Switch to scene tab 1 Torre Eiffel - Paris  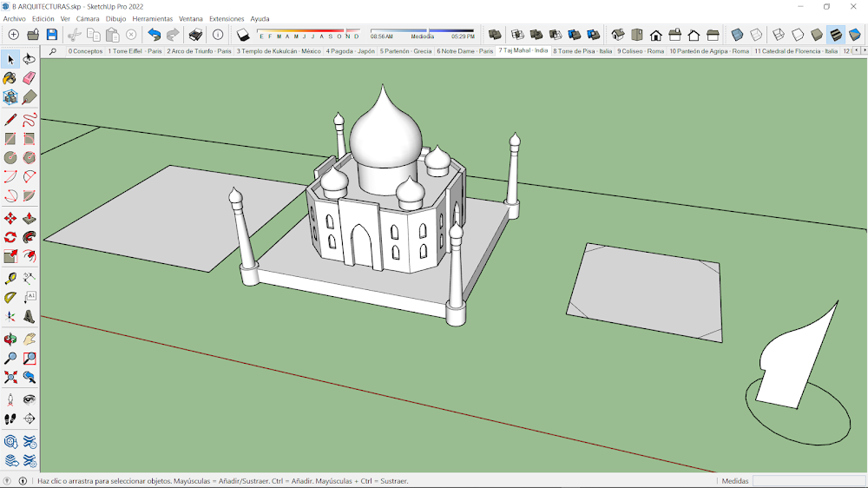pos(135,51)
